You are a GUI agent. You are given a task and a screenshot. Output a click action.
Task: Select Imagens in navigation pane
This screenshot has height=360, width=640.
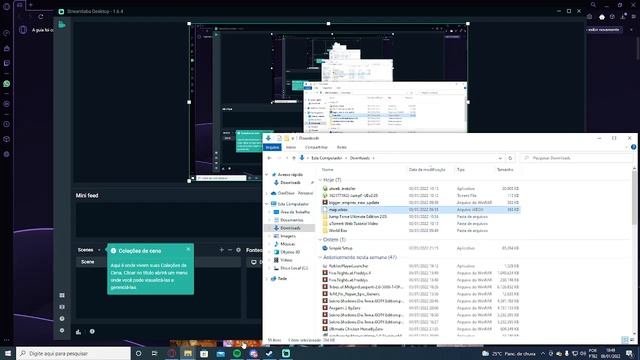(x=284, y=236)
